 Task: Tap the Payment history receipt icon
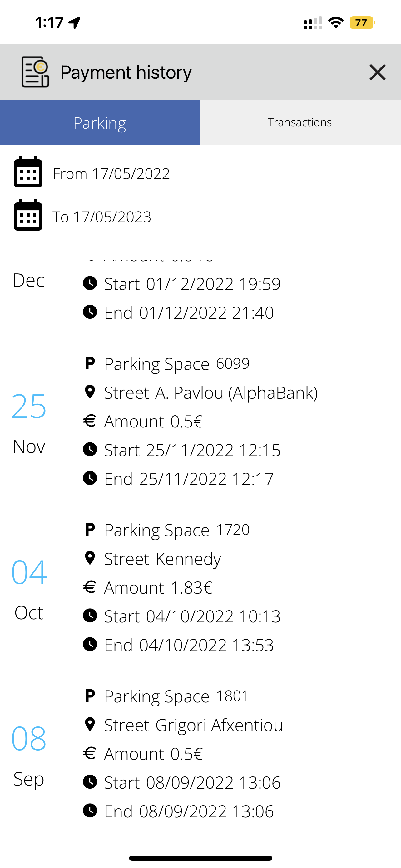coord(35,72)
